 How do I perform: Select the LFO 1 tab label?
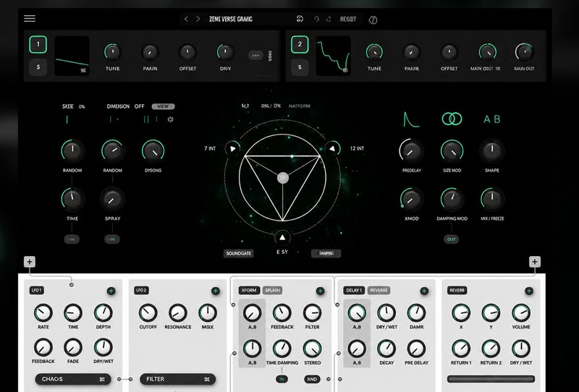click(37, 290)
